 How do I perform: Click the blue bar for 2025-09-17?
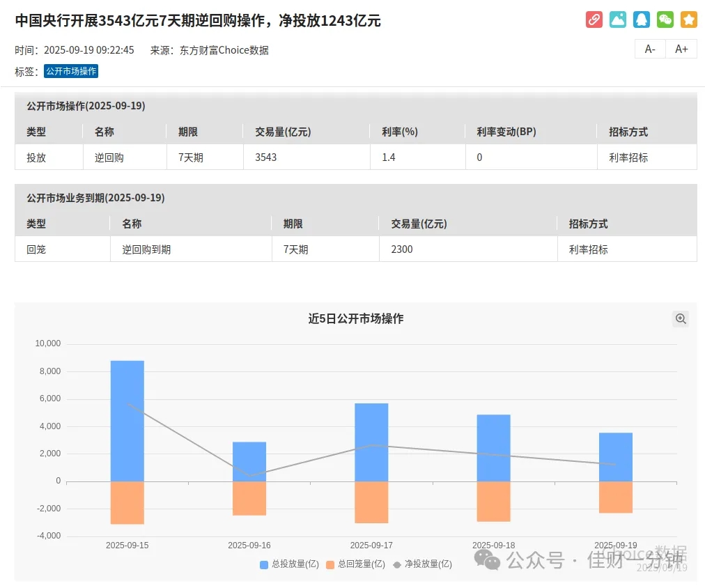(371, 442)
